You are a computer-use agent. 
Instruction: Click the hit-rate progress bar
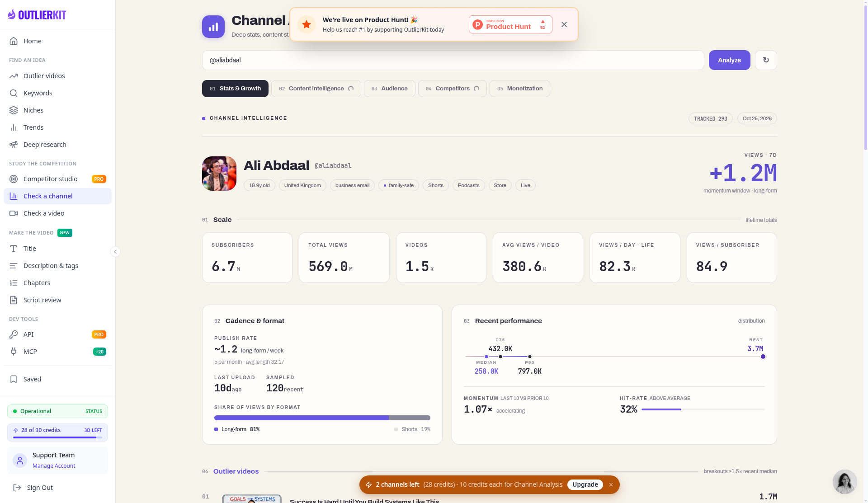click(x=703, y=409)
